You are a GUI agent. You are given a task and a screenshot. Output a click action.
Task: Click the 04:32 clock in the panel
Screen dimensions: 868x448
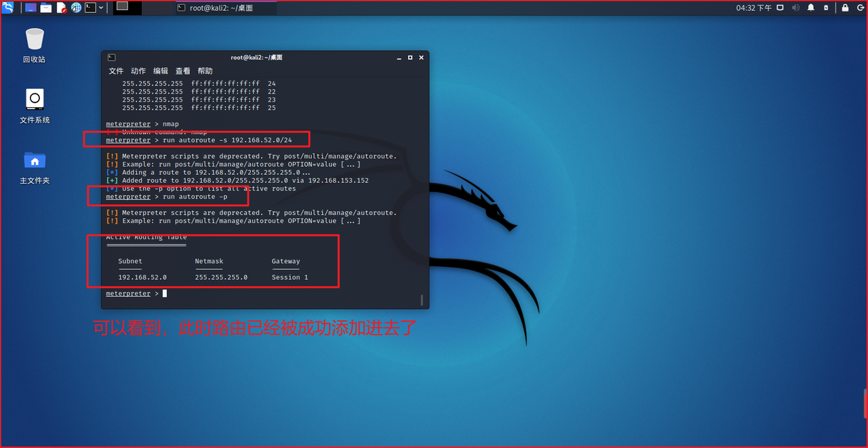coord(754,7)
